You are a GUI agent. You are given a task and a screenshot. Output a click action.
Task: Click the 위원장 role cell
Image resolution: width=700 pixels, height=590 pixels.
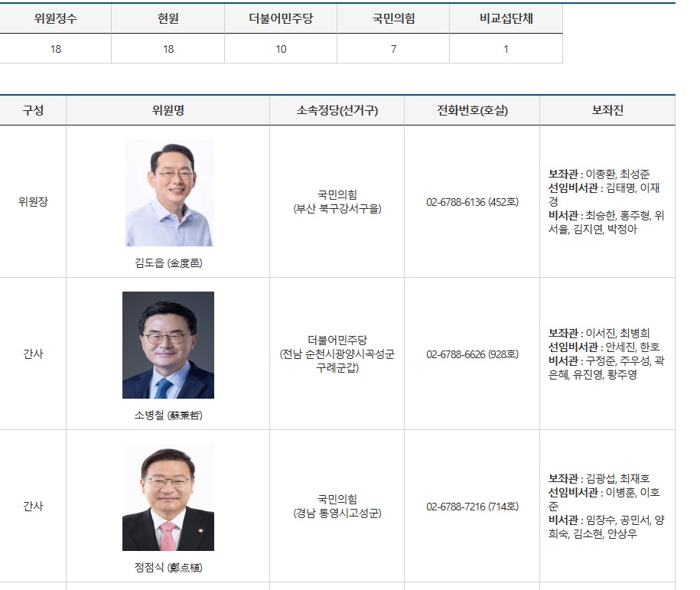click(33, 202)
